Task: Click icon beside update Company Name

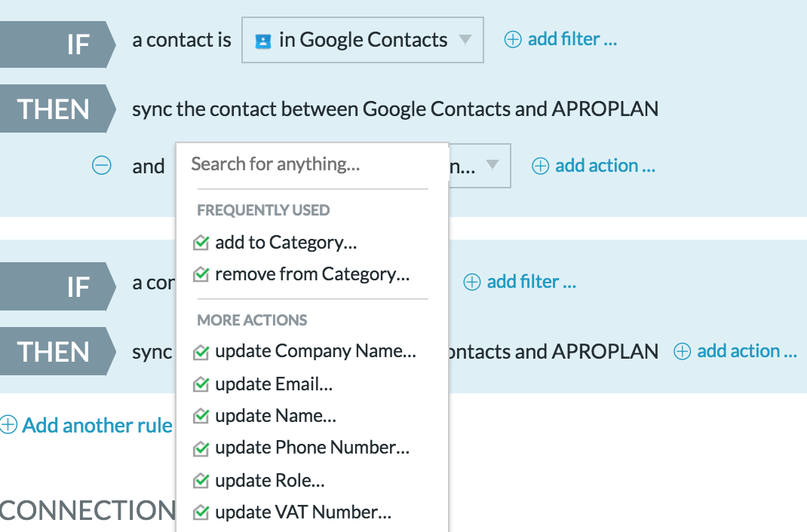Action: point(201,352)
